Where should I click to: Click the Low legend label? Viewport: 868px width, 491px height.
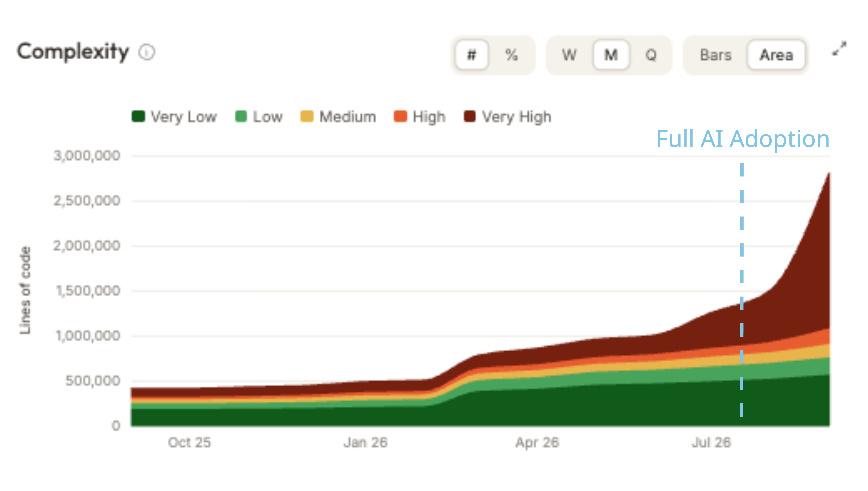268,117
